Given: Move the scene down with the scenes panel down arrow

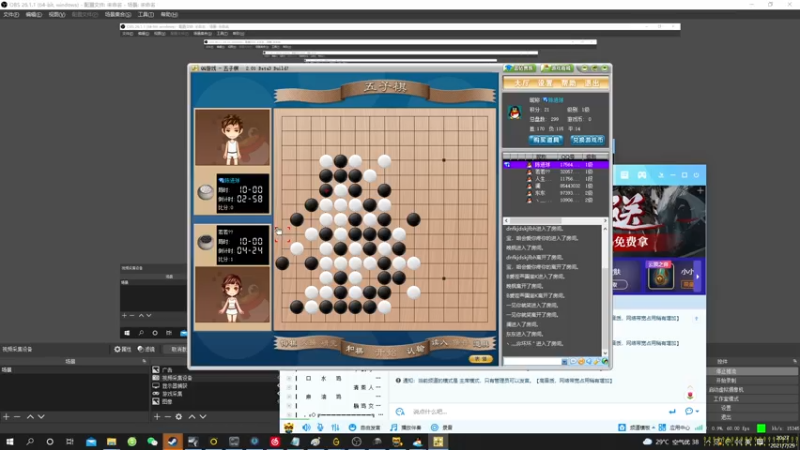Looking at the screenshot, I should (x=41, y=416).
